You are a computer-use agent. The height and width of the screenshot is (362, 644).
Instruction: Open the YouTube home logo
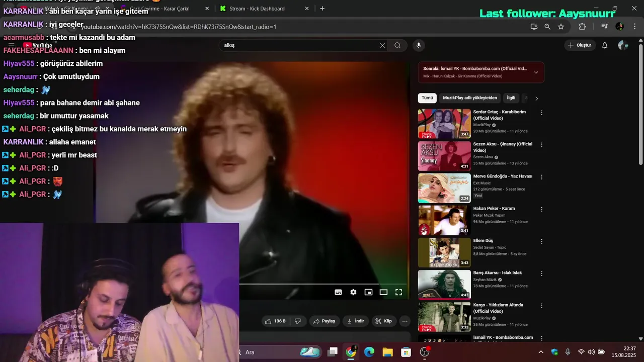[38, 45]
